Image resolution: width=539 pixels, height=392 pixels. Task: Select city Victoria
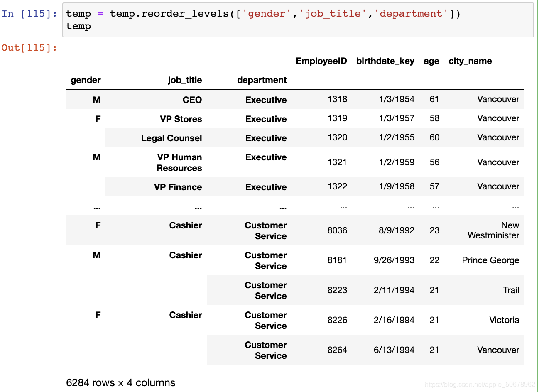tap(504, 320)
